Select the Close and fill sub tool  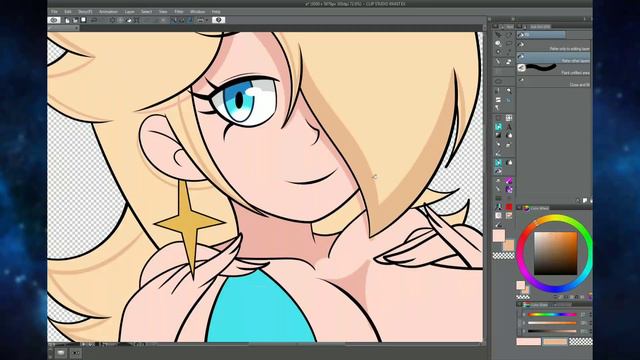554,81
